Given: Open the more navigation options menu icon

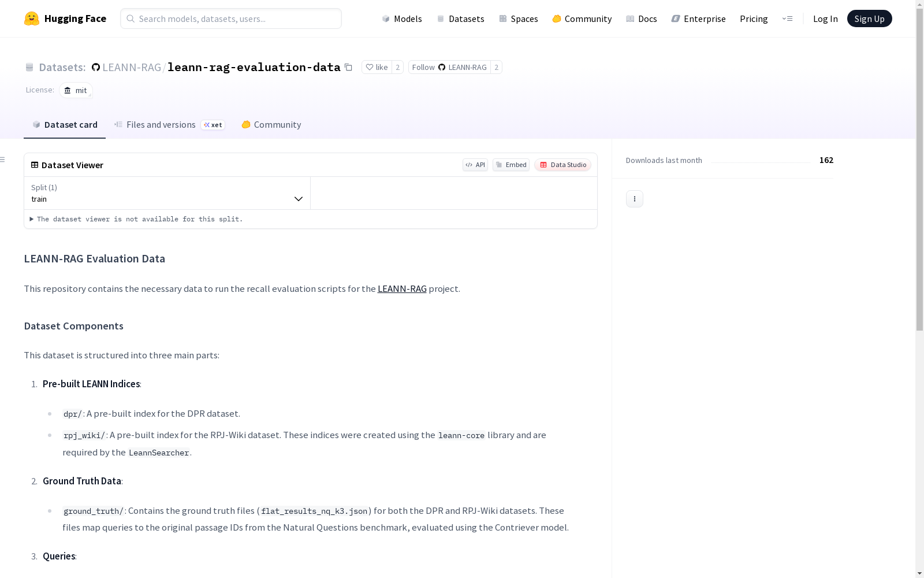Looking at the screenshot, I should tap(787, 18).
